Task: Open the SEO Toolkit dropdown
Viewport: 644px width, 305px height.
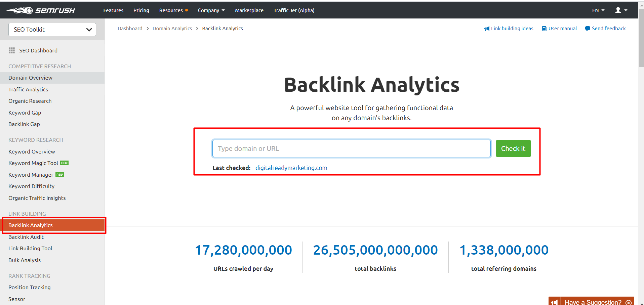Action: [x=52, y=30]
